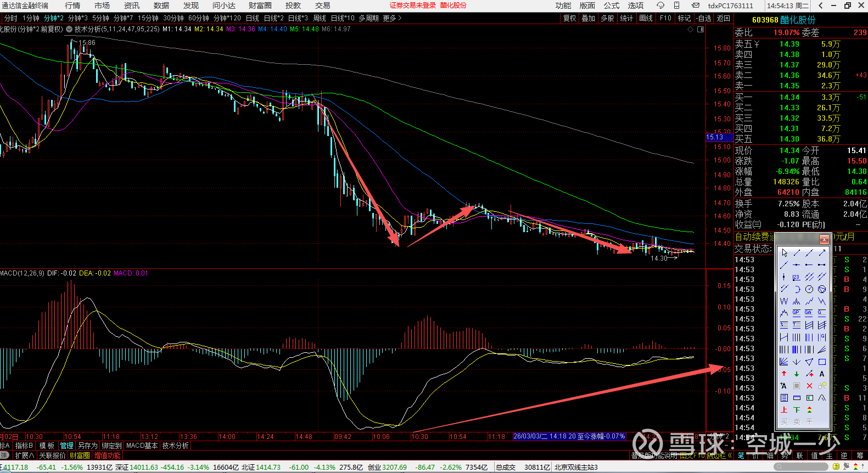Place a red up arrow marker
This screenshot has width=868, height=473.
[784, 374]
